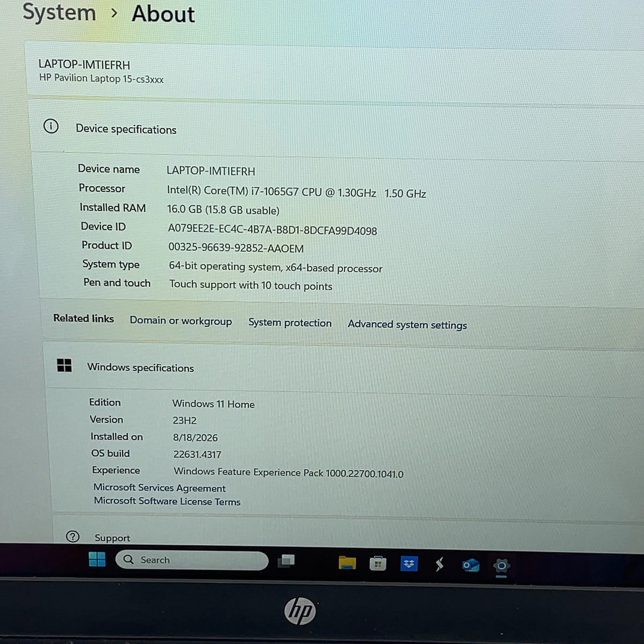
Task: Click the Installed on date 8/18/2026
Action: pos(195,438)
